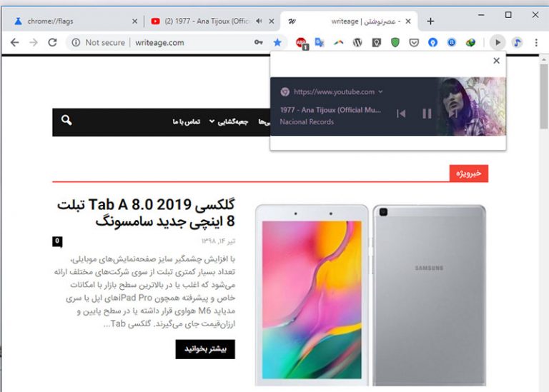Viewport: 549px width, 392px height.
Task: Mute the YouTube tab audio indicator
Action: (x=259, y=21)
